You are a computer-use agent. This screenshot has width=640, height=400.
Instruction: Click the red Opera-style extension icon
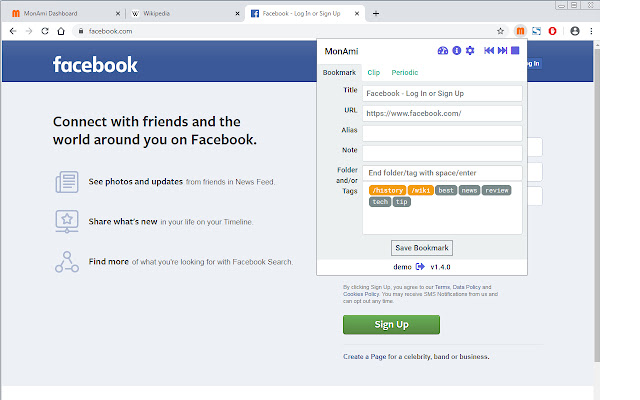552,31
